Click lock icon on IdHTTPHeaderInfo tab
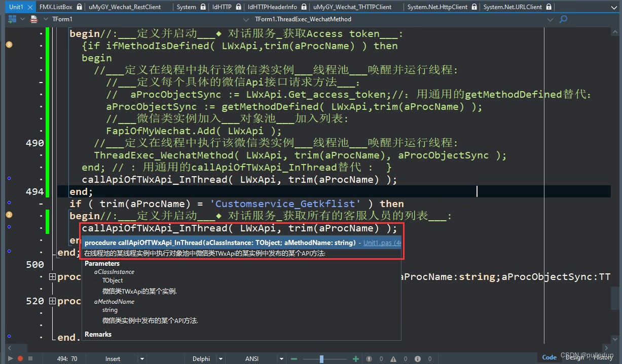Image resolution: width=622 pixels, height=364 pixels. tap(303, 7)
